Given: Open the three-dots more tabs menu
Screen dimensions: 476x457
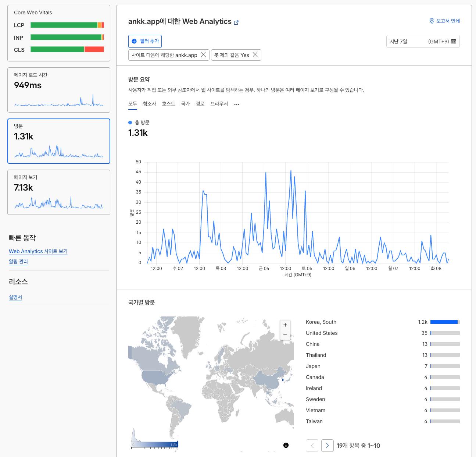Looking at the screenshot, I should tap(237, 104).
